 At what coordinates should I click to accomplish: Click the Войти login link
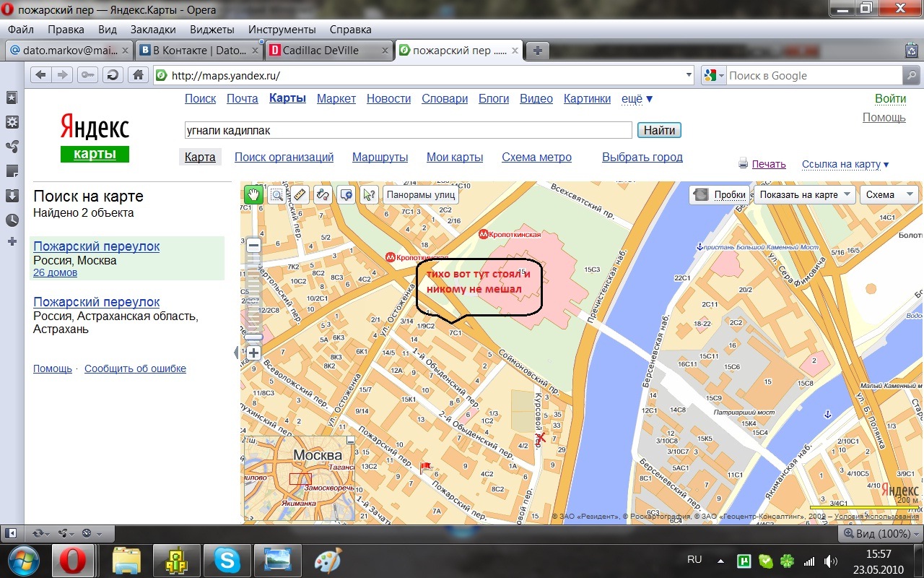click(890, 99)
